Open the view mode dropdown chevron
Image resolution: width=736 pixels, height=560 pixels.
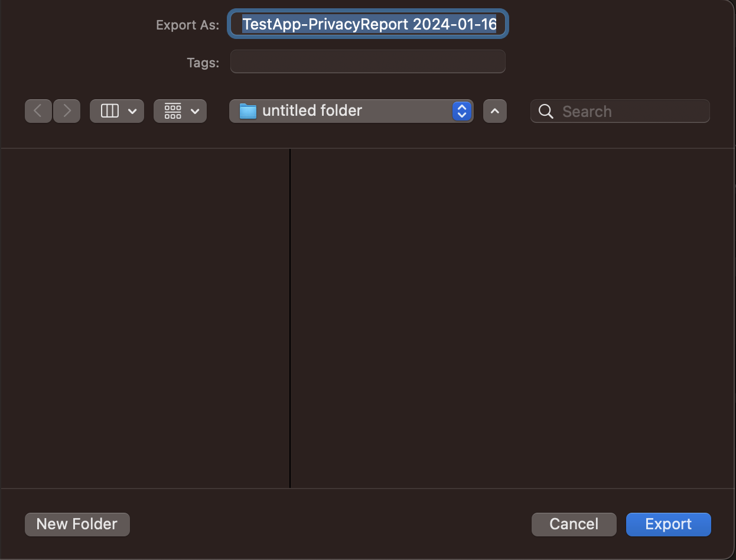point(132,111)
